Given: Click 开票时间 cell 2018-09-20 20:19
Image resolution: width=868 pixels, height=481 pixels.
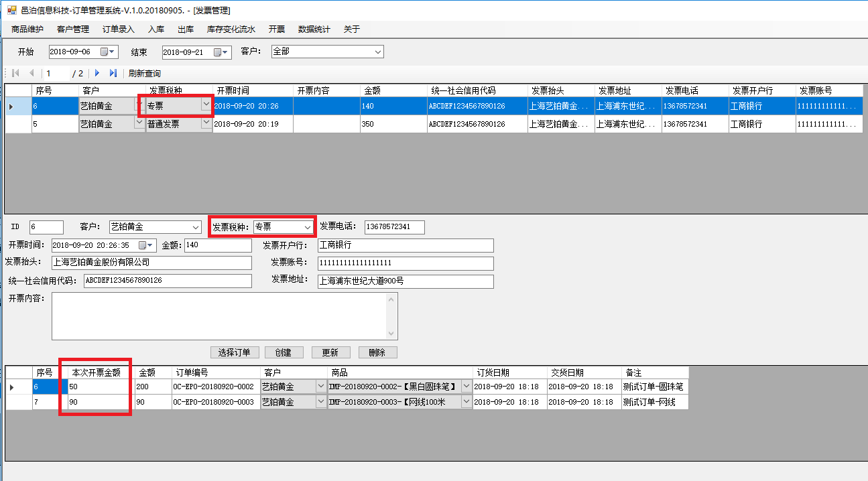Looking at the screenshot, I should pyautogui.click(x=253, y=124).
